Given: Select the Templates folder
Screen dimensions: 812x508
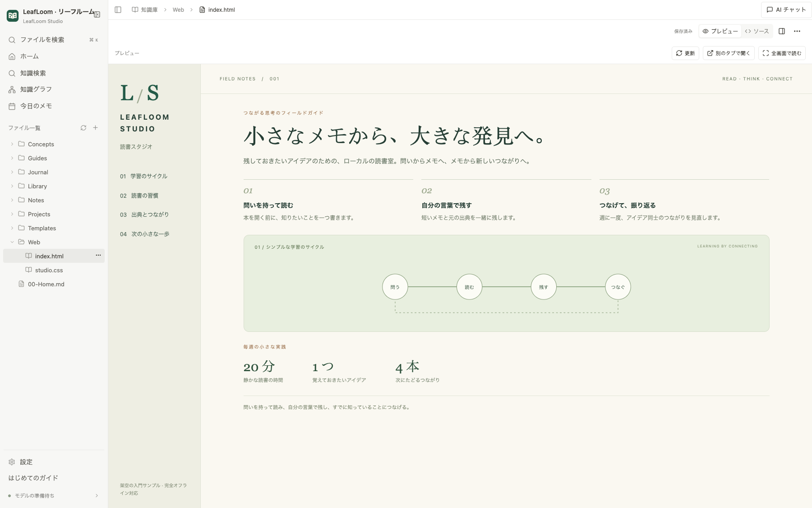Looking at the screenshot, I should point(54,228).
